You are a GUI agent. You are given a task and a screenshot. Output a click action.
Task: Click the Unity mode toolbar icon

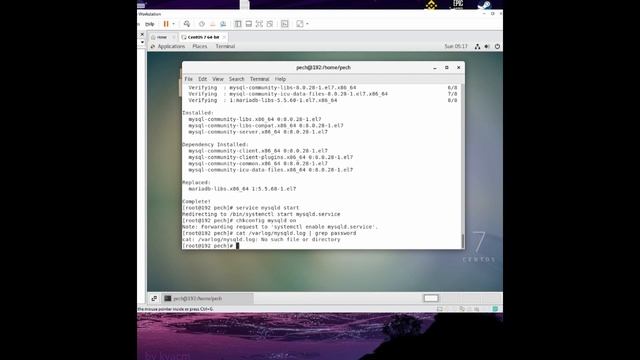[x=270, y=24]
